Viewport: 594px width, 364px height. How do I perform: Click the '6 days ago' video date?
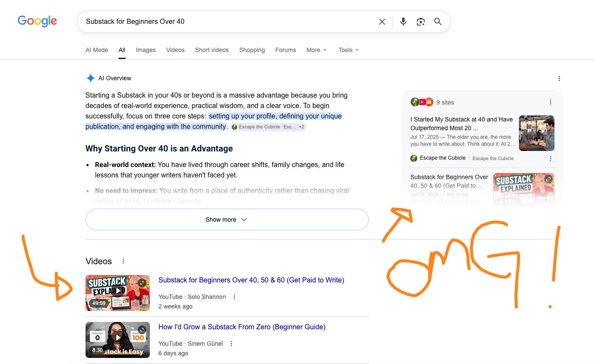[173, 353]
